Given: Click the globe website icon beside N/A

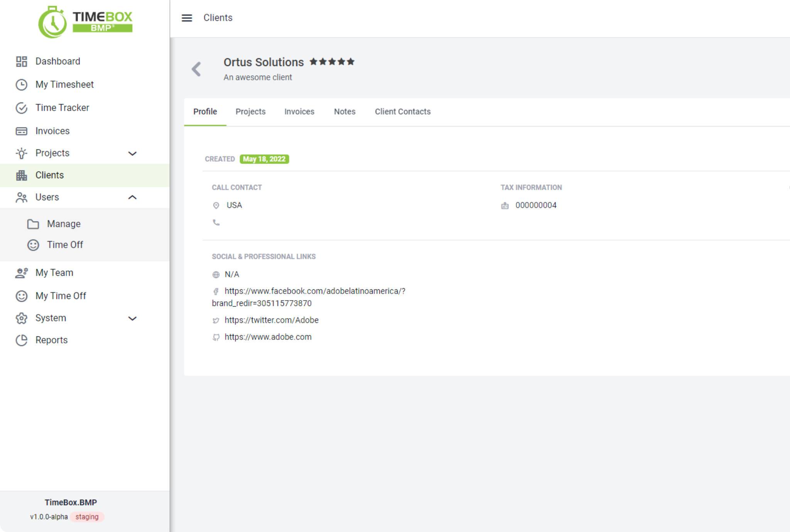Looking at the screenshot, I should pos(216,275).
